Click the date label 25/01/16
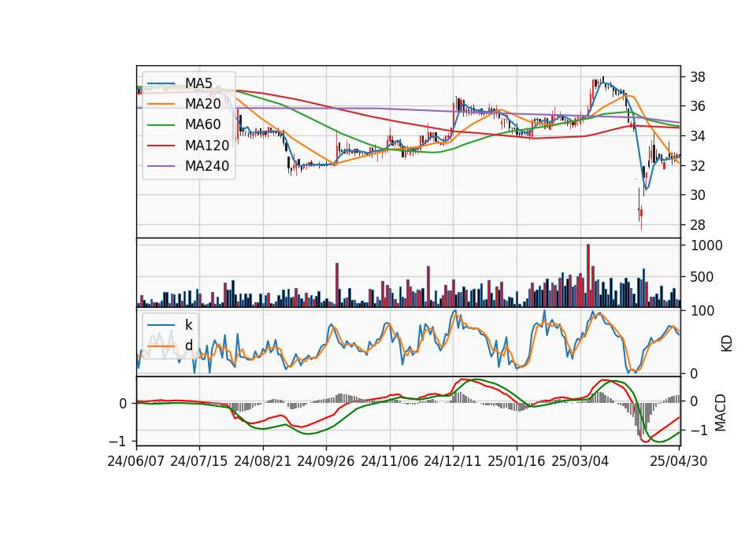 tap(517, 461)
